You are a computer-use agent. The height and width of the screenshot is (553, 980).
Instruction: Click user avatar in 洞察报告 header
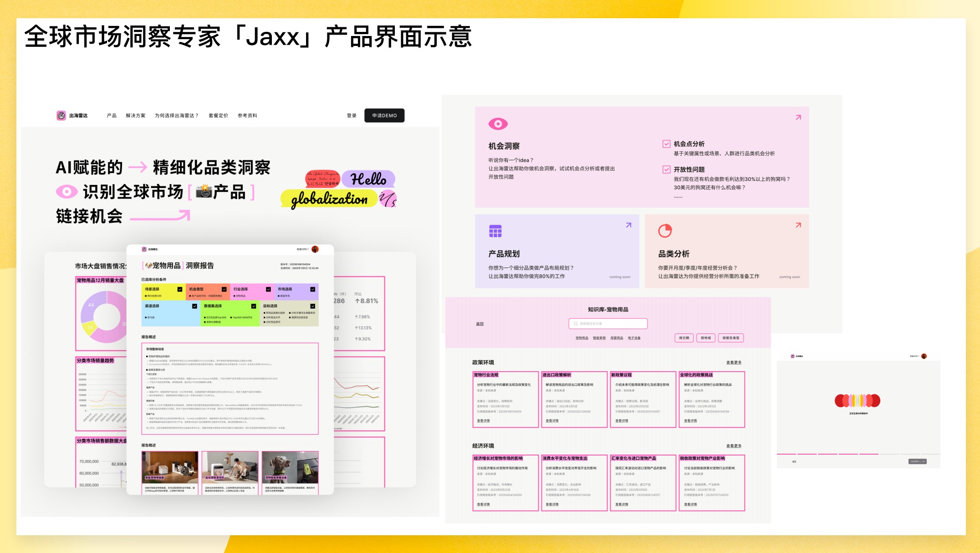(x=315, y=249)
